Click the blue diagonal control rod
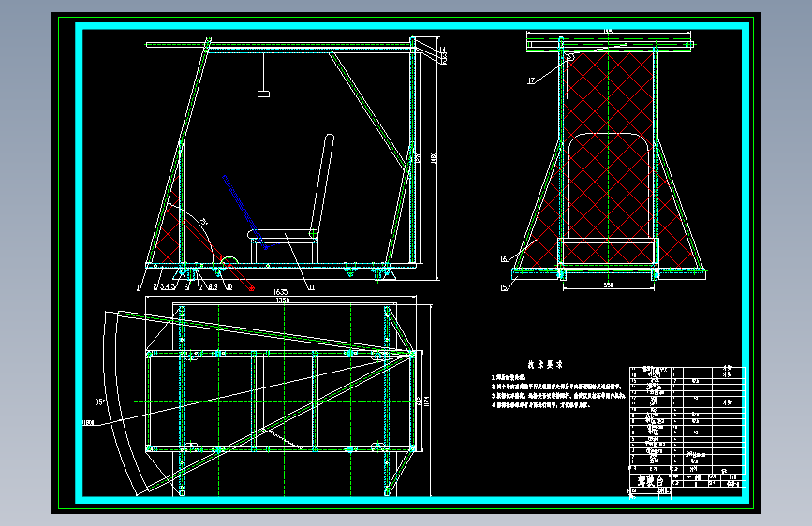Screen dimensions: 812x526 click(x=244, y=212)
